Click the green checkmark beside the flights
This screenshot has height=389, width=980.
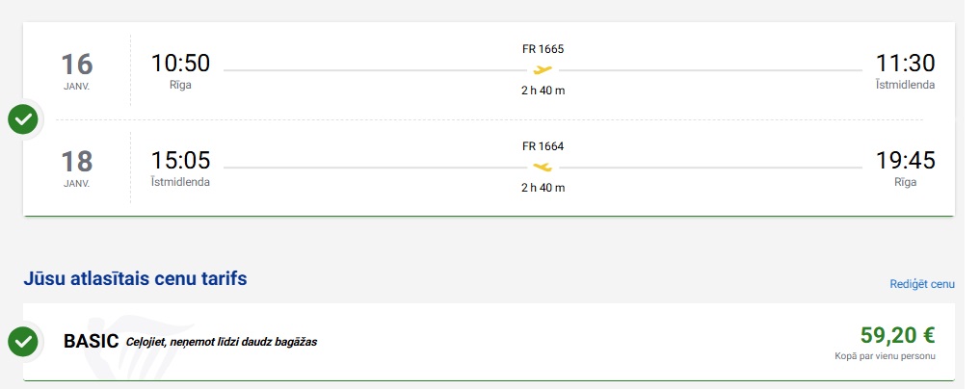23,120
